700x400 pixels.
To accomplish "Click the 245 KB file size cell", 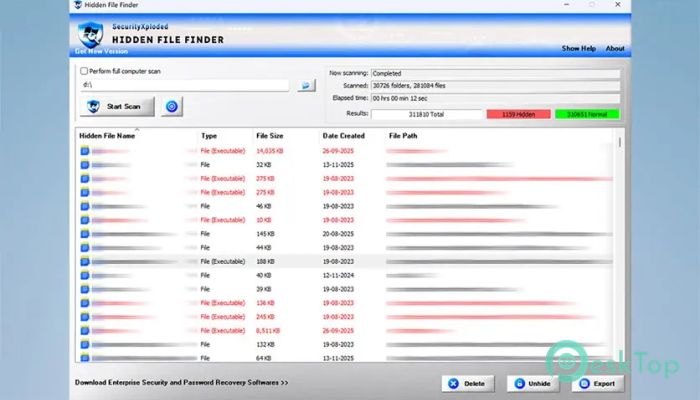I will pyautogui.click(x=265, y=317).
